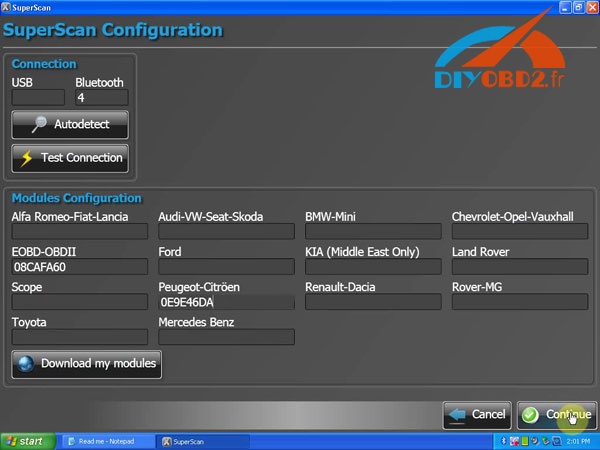Click the KIA (Middle East Only) field

(x=373, y=267)
